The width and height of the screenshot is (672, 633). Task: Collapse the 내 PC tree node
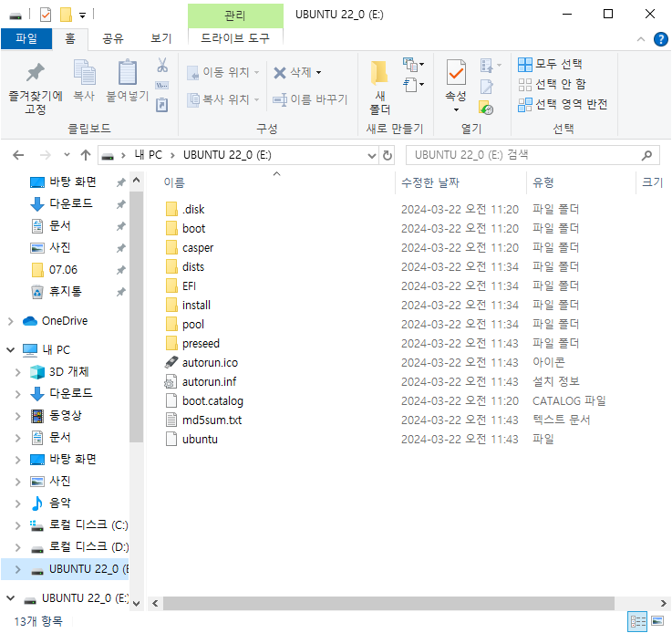[x=11, y=350]
